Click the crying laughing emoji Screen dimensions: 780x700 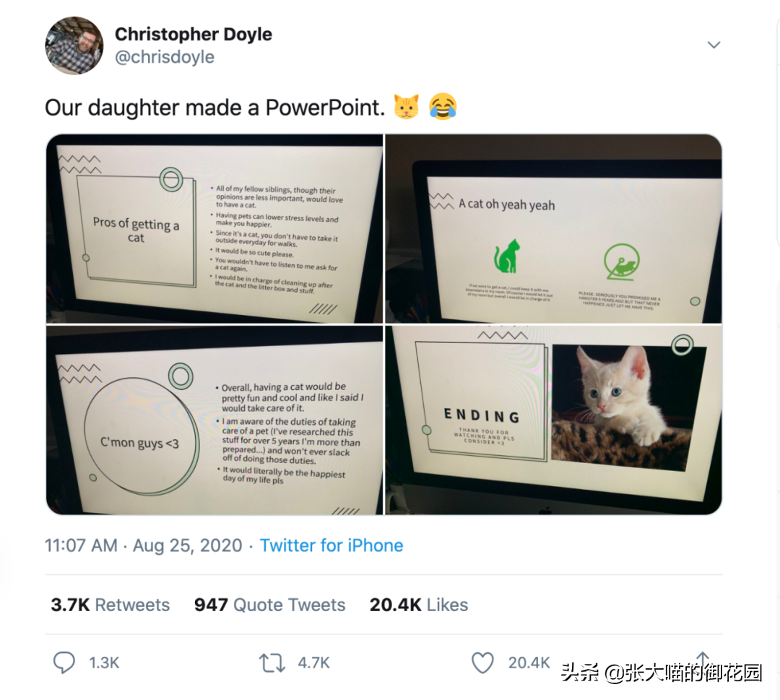(443, 106)
